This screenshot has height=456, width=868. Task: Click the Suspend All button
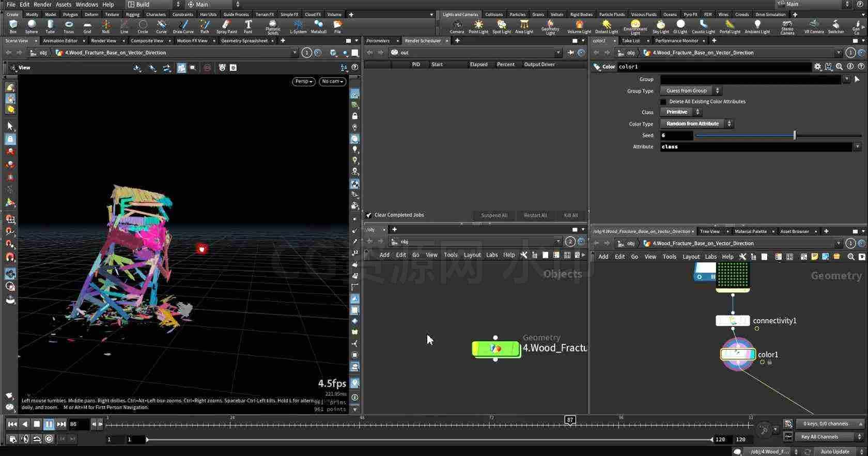click(494, 215)
